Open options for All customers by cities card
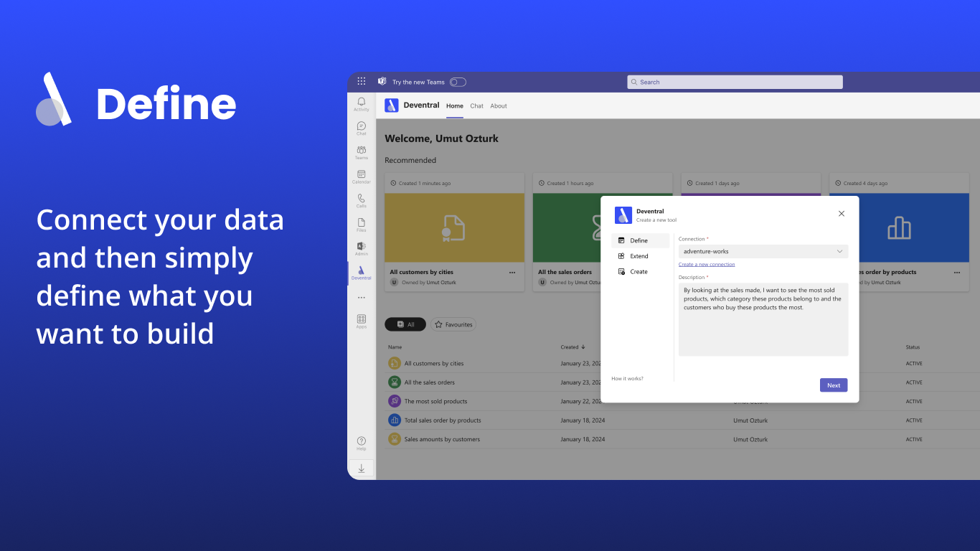Screen dimensions: 980x551 (512, 273)
